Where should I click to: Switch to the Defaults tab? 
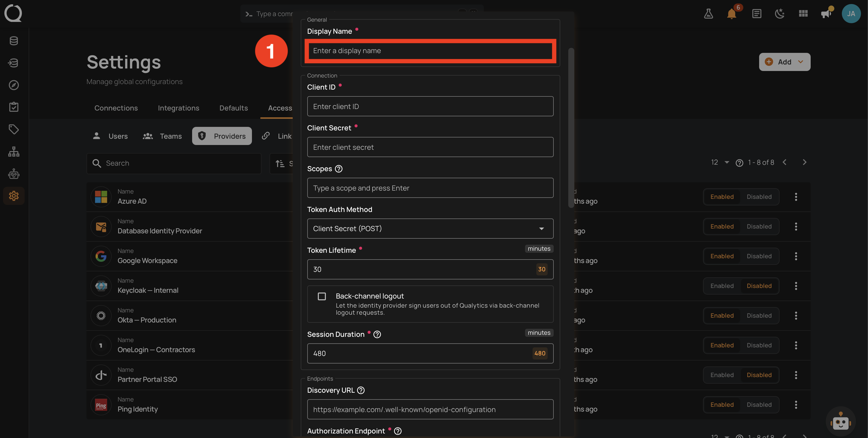tap(234, 108)
